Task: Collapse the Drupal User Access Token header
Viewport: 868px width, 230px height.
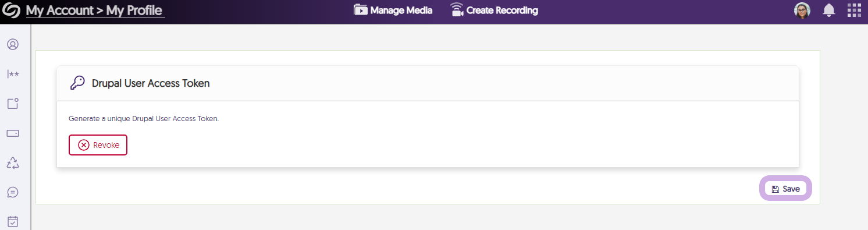Action: coord(428,83)
